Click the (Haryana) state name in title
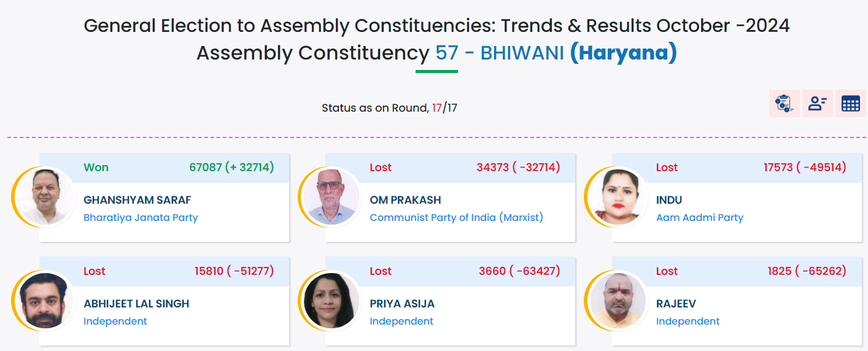This screenshot has width=868, height=351. 623,53
